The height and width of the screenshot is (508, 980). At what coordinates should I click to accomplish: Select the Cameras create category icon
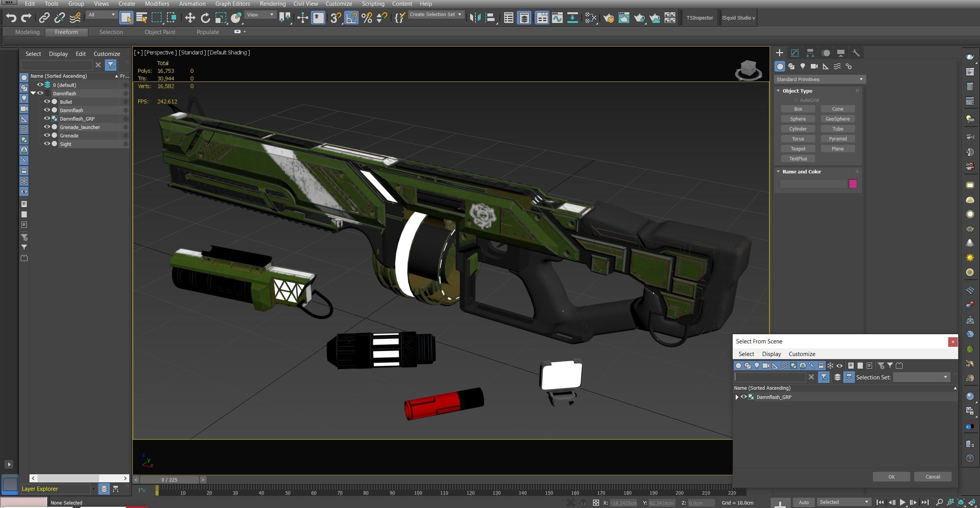tap(814, 66)
